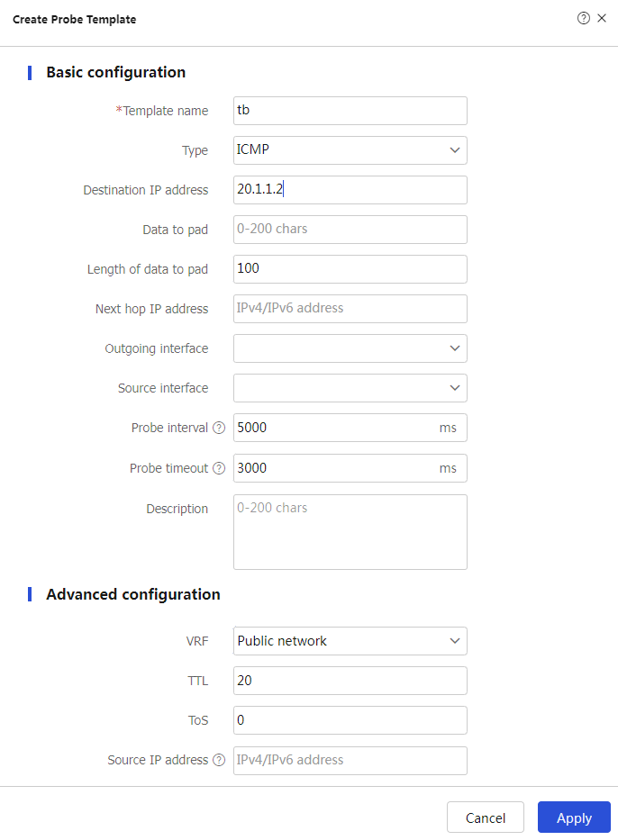This screenshot has width=618, height=840.
Task: Click the Length of data to pad field
Action: pyautogui.click(x=350, y=269)
